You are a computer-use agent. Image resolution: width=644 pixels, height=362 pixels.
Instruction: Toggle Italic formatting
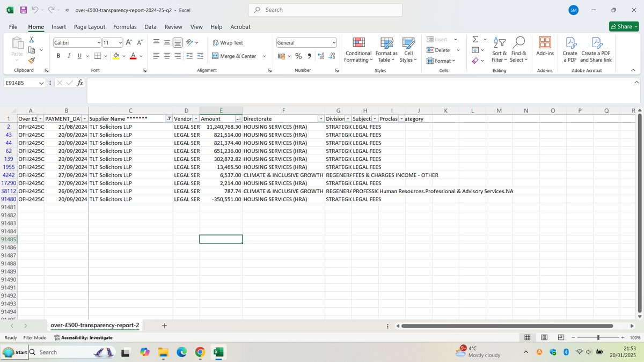[x=69, y=56]
